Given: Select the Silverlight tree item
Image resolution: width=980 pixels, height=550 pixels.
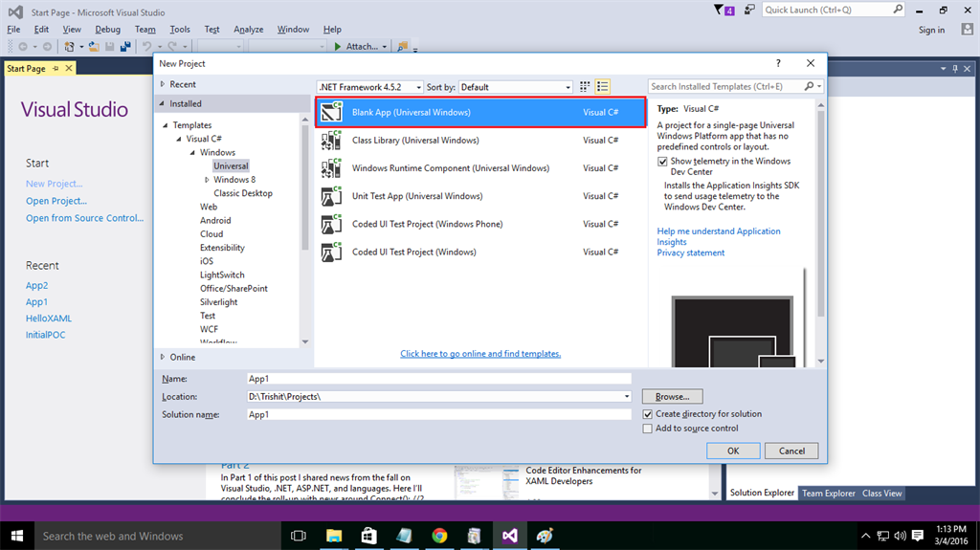Looking at the screenshot, I should (219, 302).
